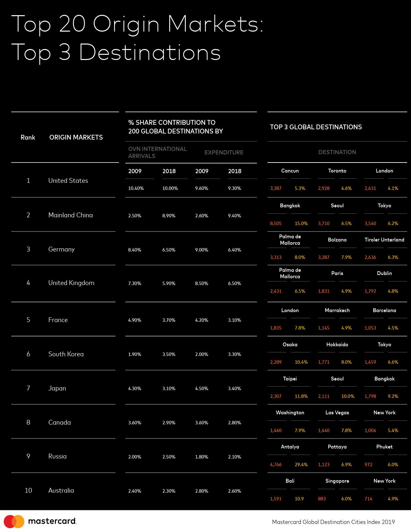411x532 pixels.
Task: Click the Rank column header
Action: 28,137
